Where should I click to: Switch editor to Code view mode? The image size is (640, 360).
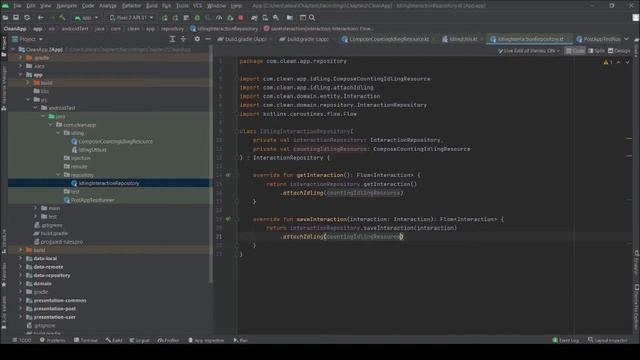tap(575, 51)
